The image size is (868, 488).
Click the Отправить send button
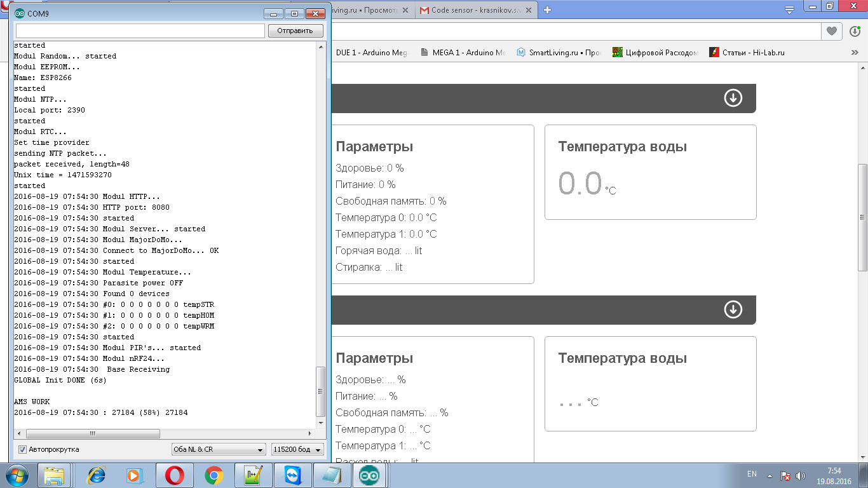(x=295, y=30)
